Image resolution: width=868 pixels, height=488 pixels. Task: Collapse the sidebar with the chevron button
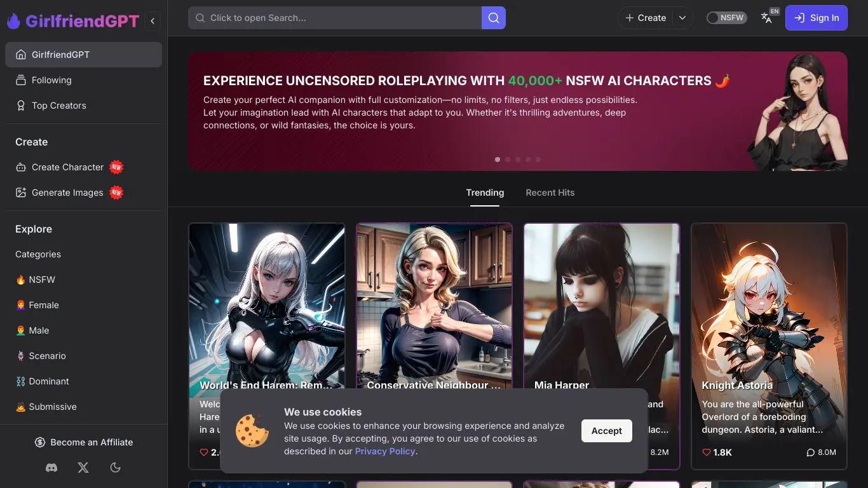click(x=153, y=21)
